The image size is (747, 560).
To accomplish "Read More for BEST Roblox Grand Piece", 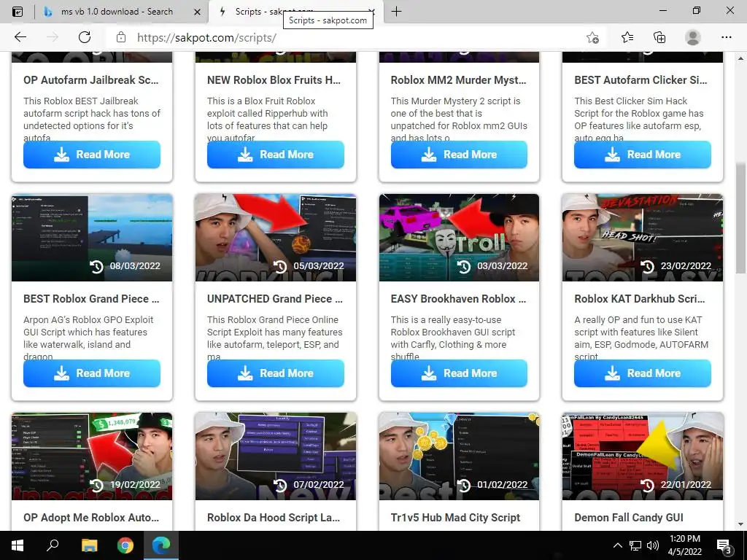I will pyautogui.click(x=92, y=373).
